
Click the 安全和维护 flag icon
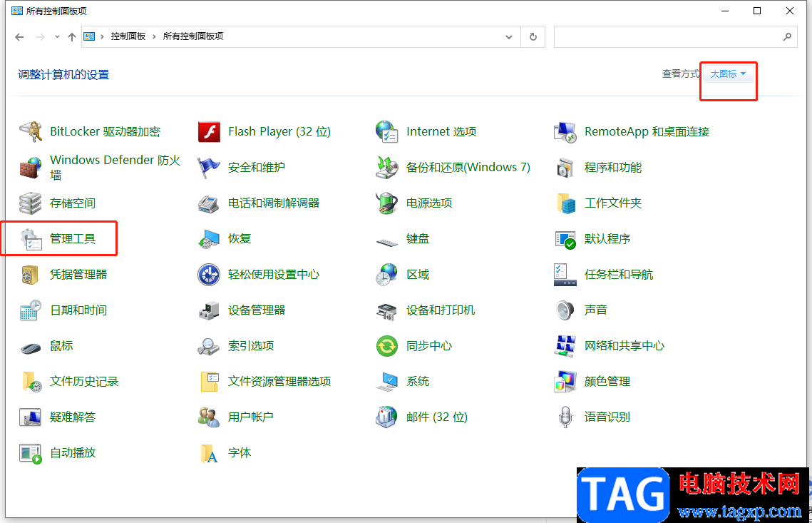[209, 168]
